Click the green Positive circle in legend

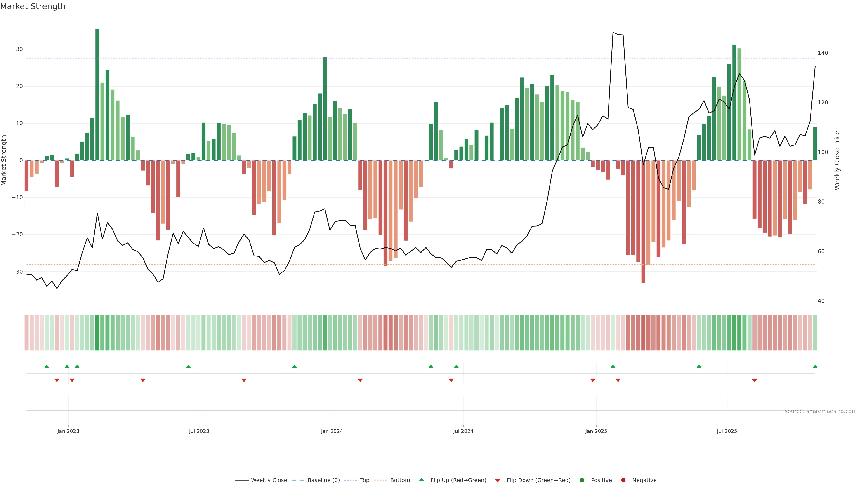click(x=582, y=480)
